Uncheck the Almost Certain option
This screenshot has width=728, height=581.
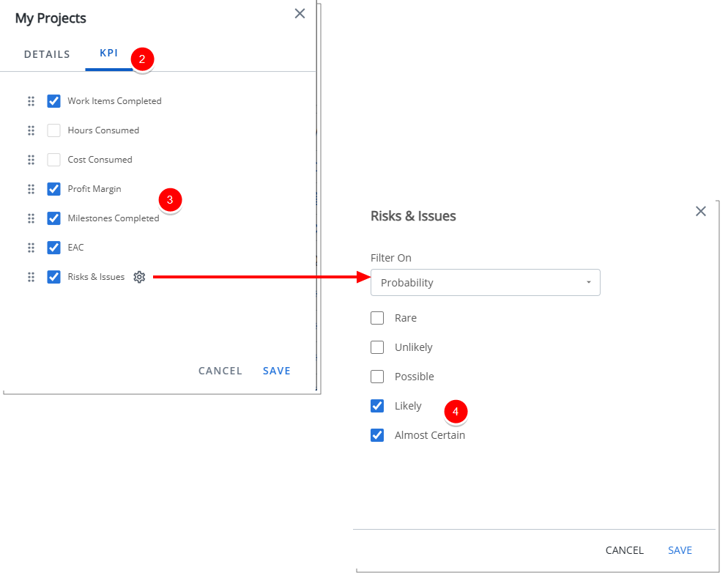377,435
